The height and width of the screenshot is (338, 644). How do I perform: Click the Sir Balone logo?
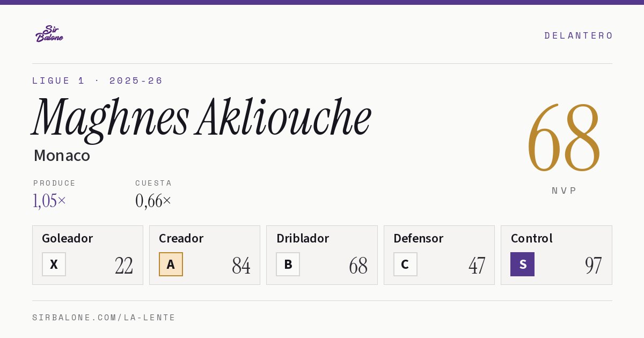pyautogui.click(x=49, y=34)
